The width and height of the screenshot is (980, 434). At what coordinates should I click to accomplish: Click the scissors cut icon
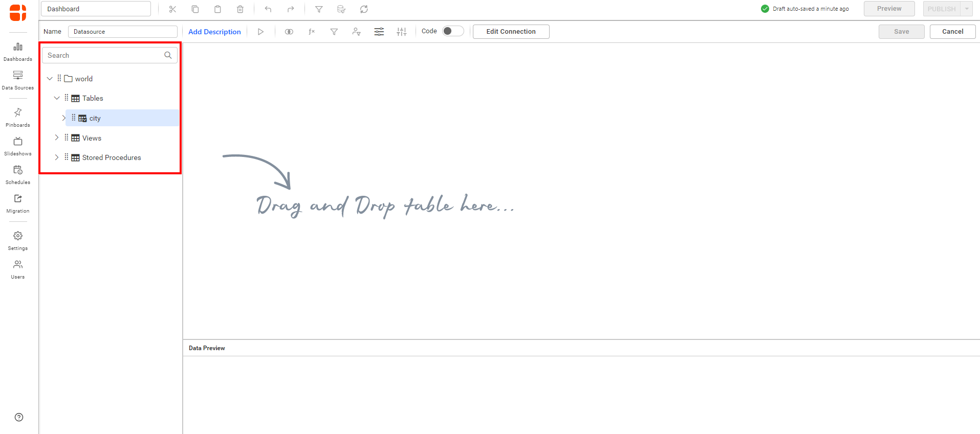[x=172, y=9]
